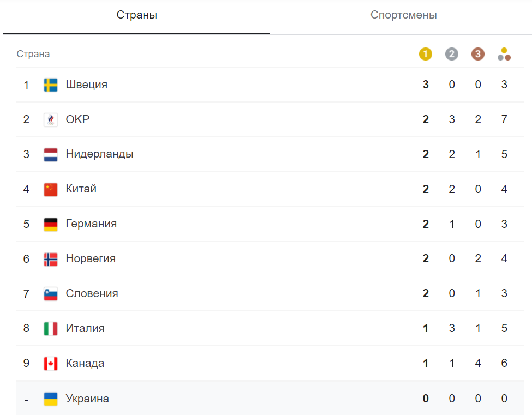Select the Страны tab
Screen dimensions: 532x416
(137, 15)
